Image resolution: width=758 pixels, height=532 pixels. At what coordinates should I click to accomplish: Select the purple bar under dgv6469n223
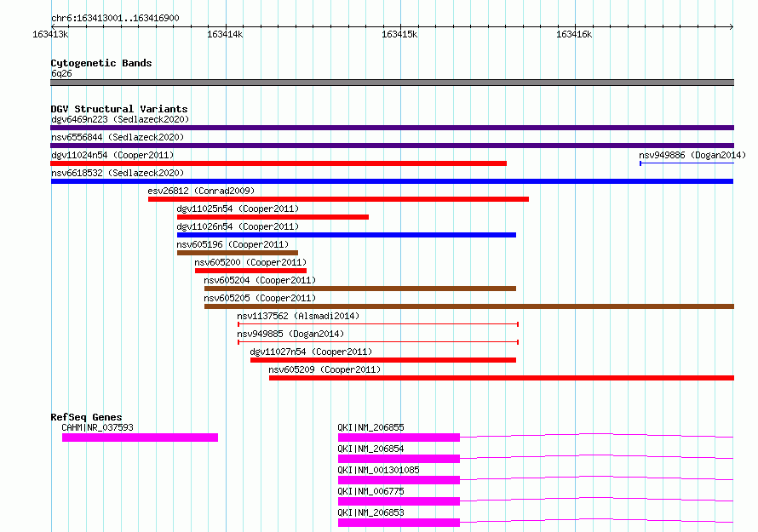[x=392, y=128]
